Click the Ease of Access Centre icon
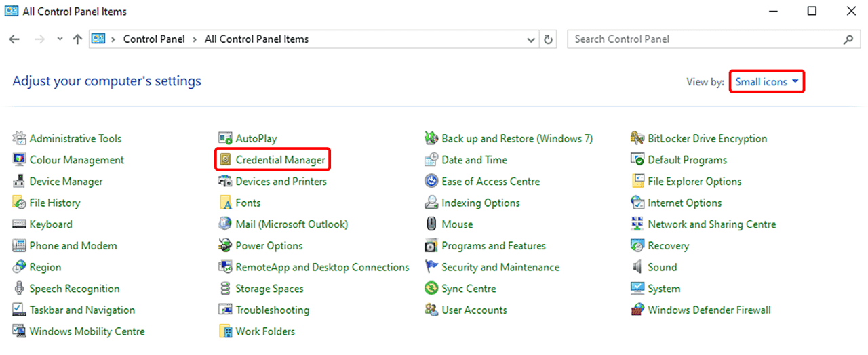The image size is (868, 355). 431,182
